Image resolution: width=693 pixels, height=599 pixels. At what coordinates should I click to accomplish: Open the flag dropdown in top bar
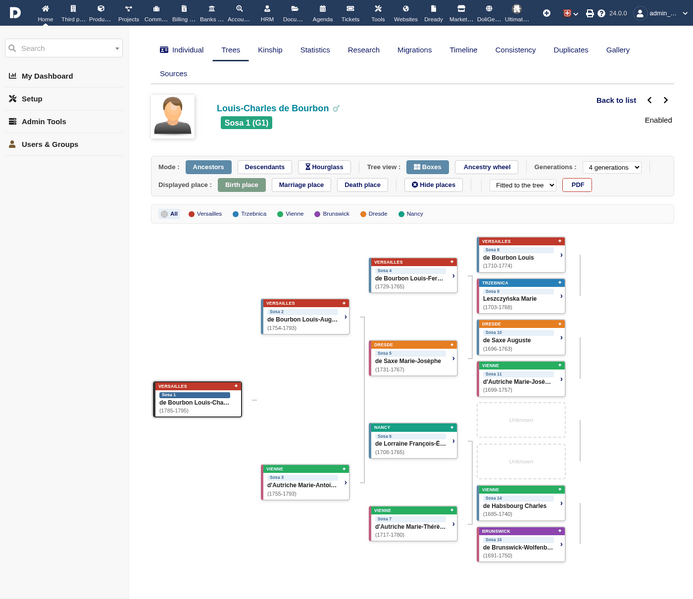click(571, 13)
